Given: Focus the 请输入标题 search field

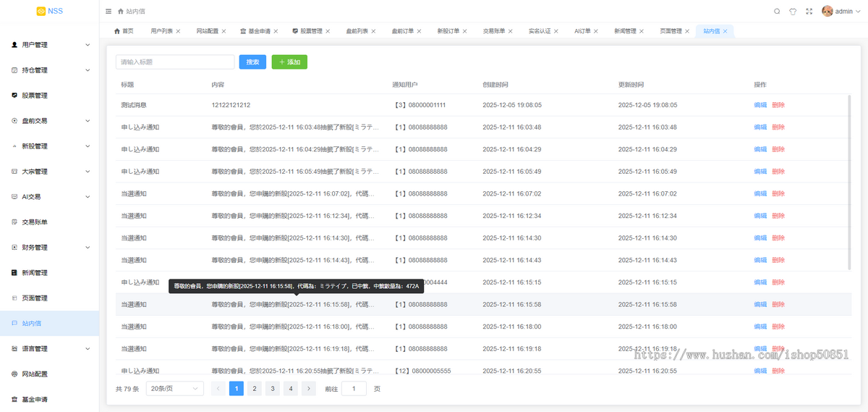Looking at the screenshot, I should (175, 62).
